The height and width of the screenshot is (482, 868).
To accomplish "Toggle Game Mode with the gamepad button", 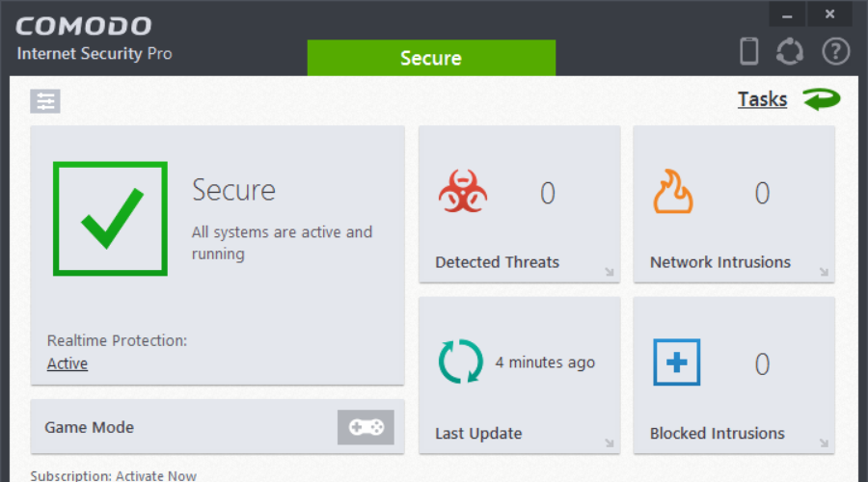I will click(366, 427).
